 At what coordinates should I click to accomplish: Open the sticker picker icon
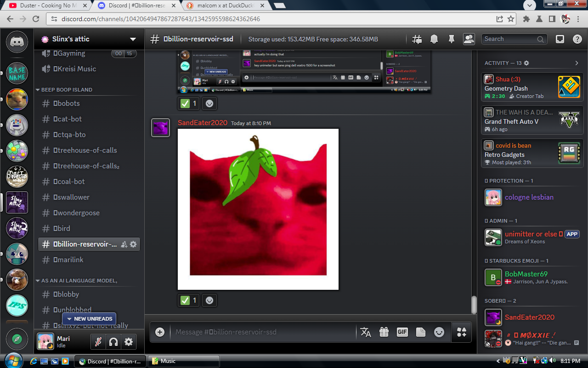[420, 332]
